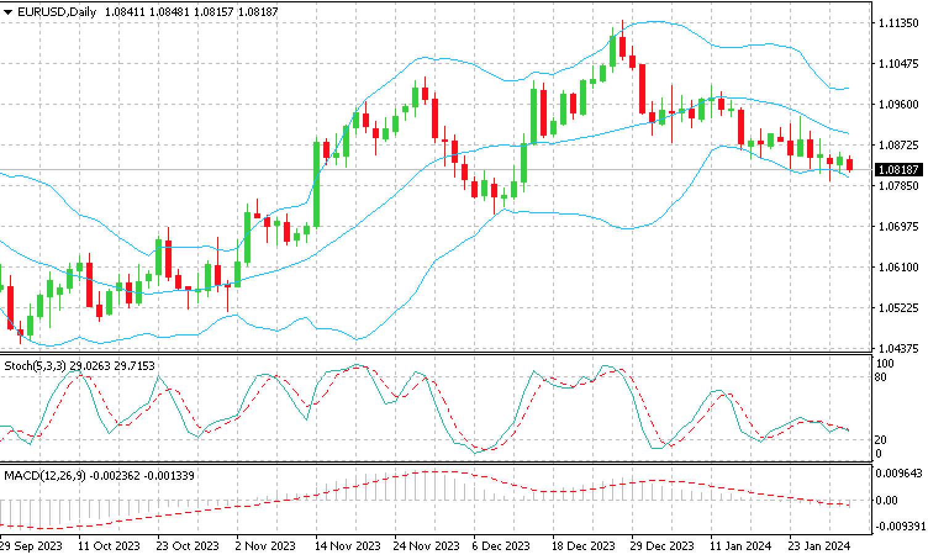Click the 11 Oct 2023 date label
This screenshot has width=928, height=560.
pyautogui.click(x=109, y=546)
